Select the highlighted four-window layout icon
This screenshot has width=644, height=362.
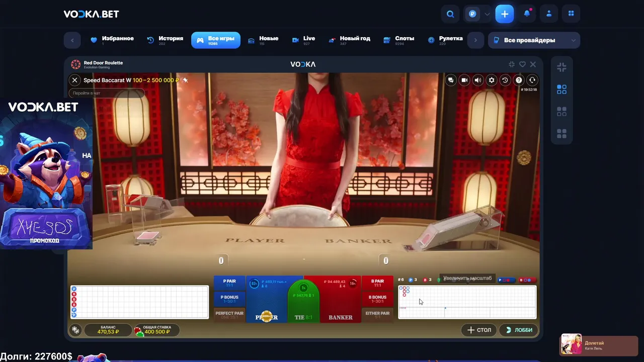click(562, 89)
